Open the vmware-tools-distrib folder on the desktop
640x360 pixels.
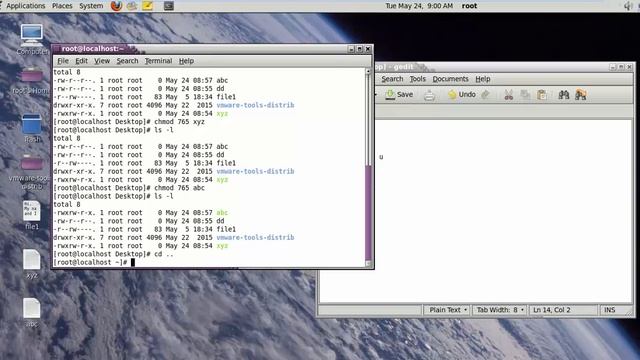(32, 172)
